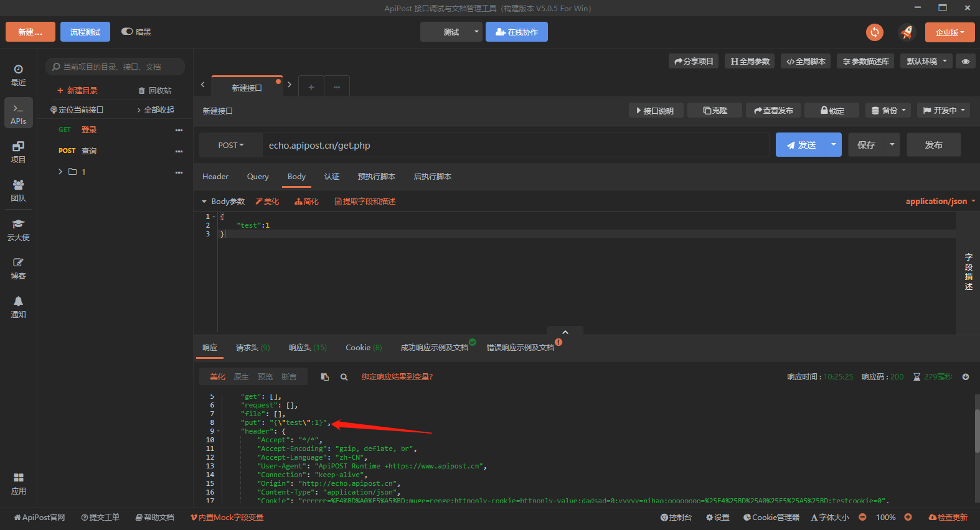Open the 最近 recent sidebar icon
Image resolution: width=980 pixels, height=530 pixels.
[x=19, y=75]
